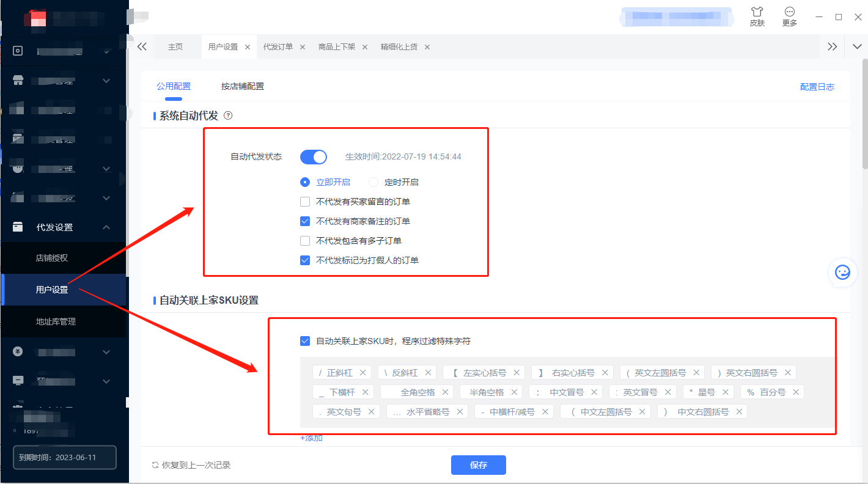The width and height of the screenshot is (868, 484).
Task: Remove the 下横杆 tag
Action: [365, 392]
